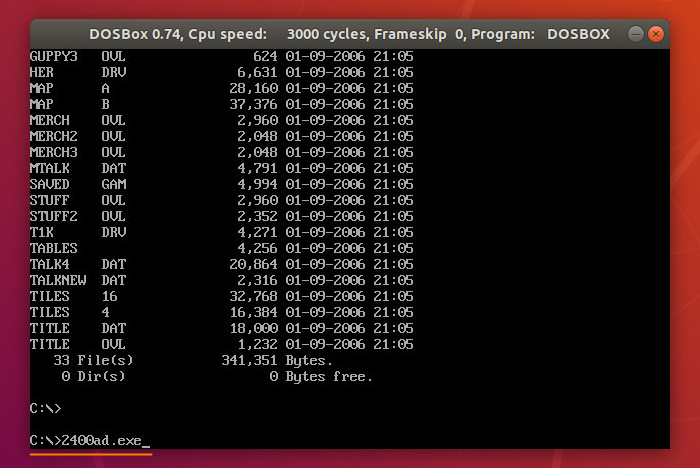Image resolution: width=700 pixels, height=468 pixels.
Task: Click the 4,256 size of TABLES
Action: pyautogui.click(x=257, y=248)
